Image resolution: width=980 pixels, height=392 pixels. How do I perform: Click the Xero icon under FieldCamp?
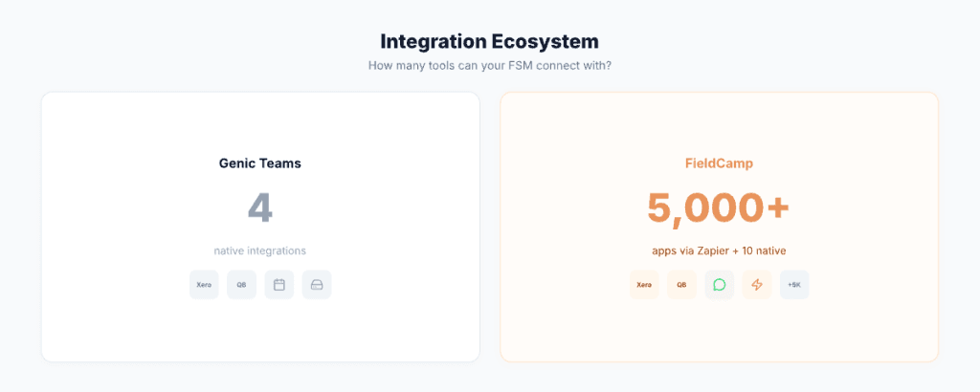click(x=644, y=285)
